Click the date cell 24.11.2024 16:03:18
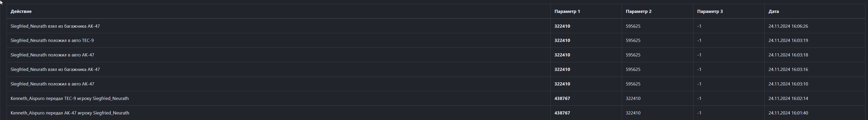The width and height of the screenshot is (868, 120). click(788, 55)
